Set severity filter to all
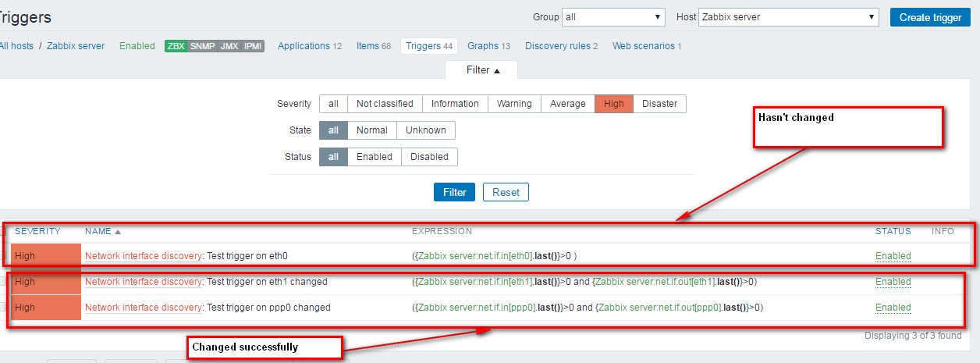The image size is (980, 363). (333, 104)
